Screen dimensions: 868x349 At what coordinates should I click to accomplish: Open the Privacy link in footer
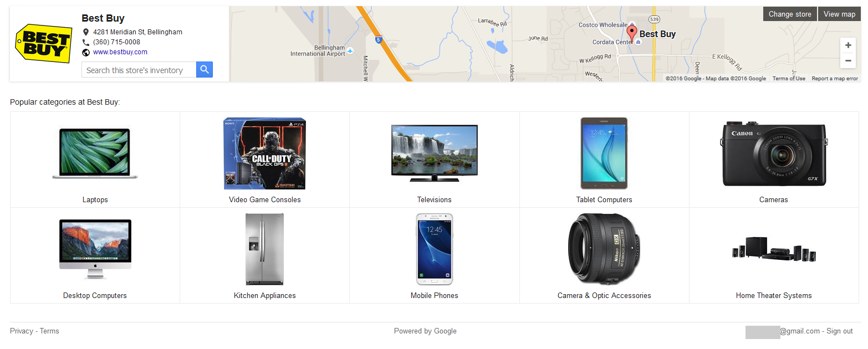click(x=22, y=331)
